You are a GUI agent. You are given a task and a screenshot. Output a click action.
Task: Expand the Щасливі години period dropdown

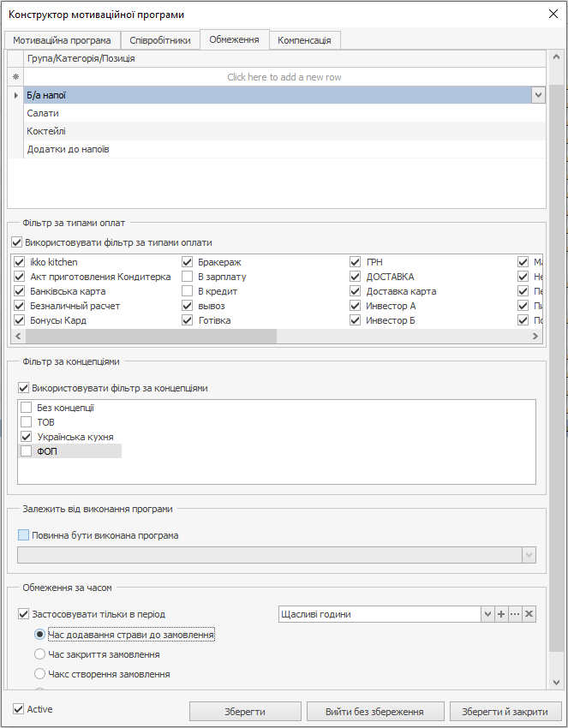[x=487, y=614]
